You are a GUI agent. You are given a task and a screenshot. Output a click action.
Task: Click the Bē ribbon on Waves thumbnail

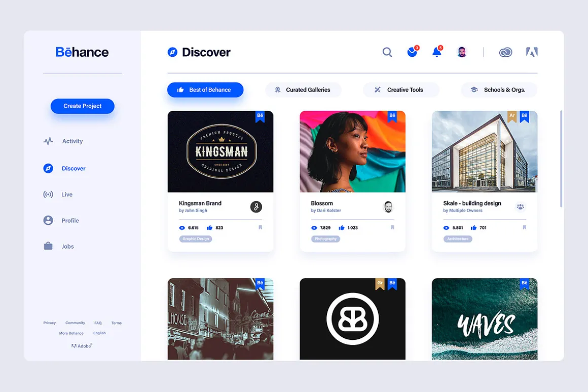click(524, 284)
